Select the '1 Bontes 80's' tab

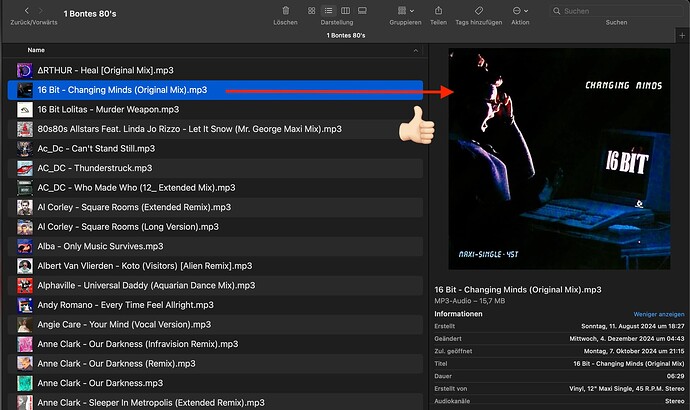(x=345, y=36)
